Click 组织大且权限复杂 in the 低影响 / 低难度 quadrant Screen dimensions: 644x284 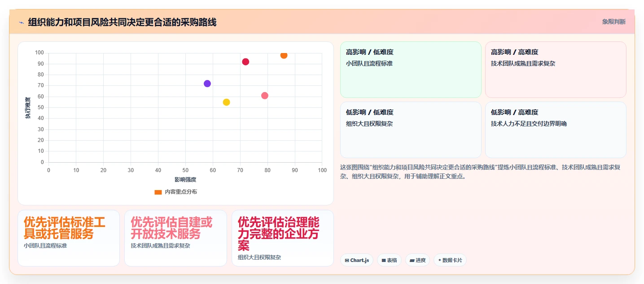coord(369,124)
